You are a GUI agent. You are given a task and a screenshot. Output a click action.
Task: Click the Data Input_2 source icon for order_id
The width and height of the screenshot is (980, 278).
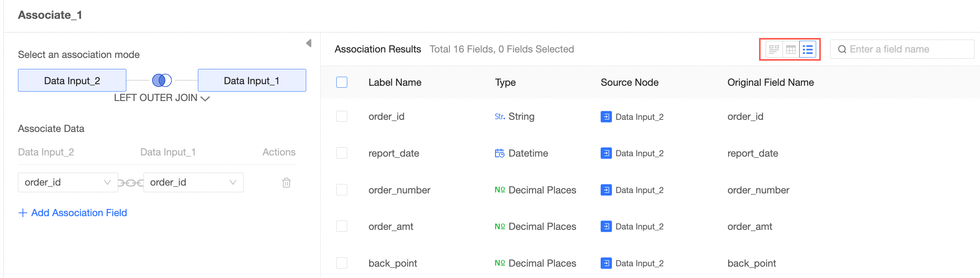click(606, 117)
